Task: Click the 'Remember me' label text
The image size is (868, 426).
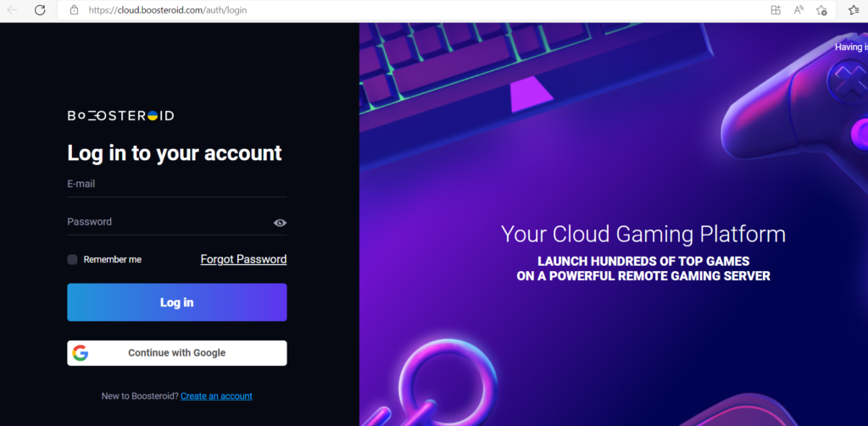Action: click(x=113, y=259)
